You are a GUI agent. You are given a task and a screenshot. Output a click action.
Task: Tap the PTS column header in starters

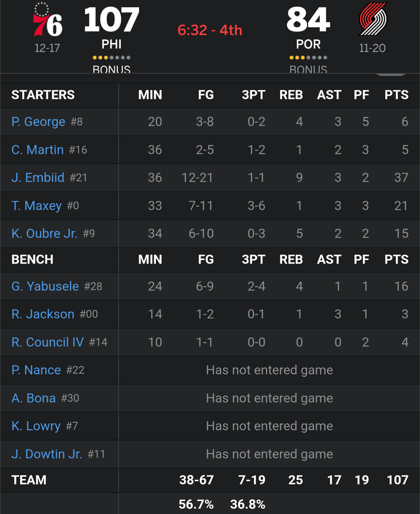(396, 95)
